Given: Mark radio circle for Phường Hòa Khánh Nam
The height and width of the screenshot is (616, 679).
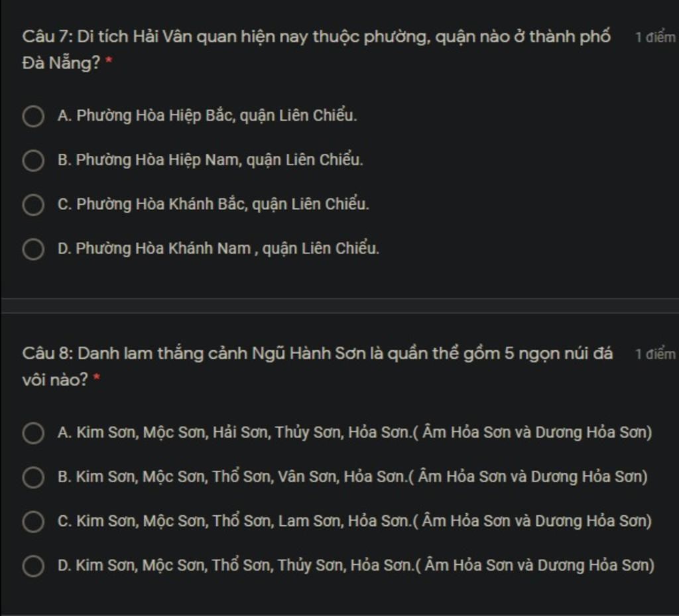Looking at the screenshot, I should point(33,249).
